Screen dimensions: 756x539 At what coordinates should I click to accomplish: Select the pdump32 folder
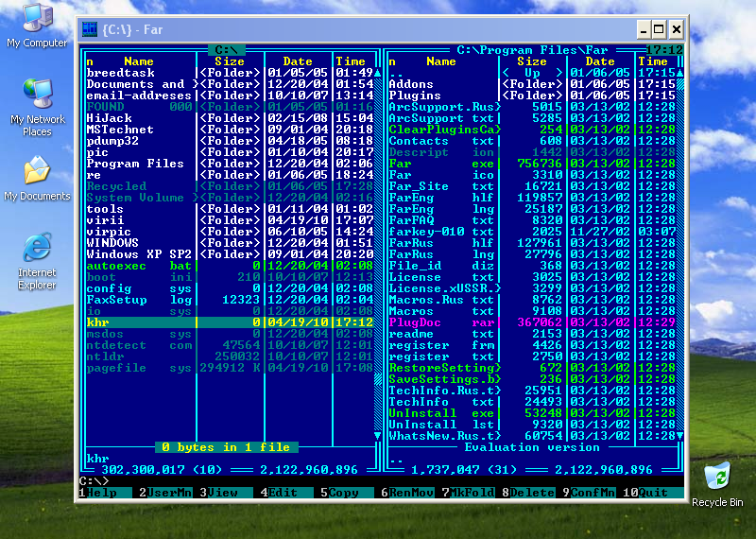[x=230, y=141]
